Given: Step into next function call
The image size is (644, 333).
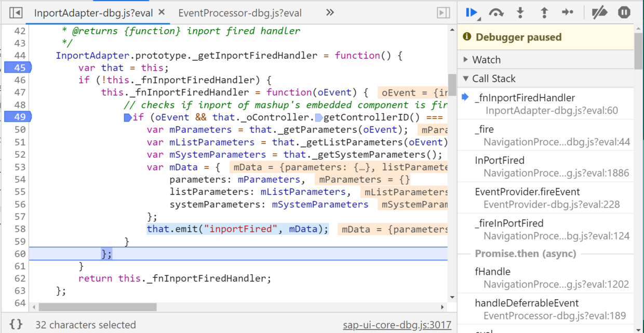Looking at the screenshot, I should tap(520, 12).
